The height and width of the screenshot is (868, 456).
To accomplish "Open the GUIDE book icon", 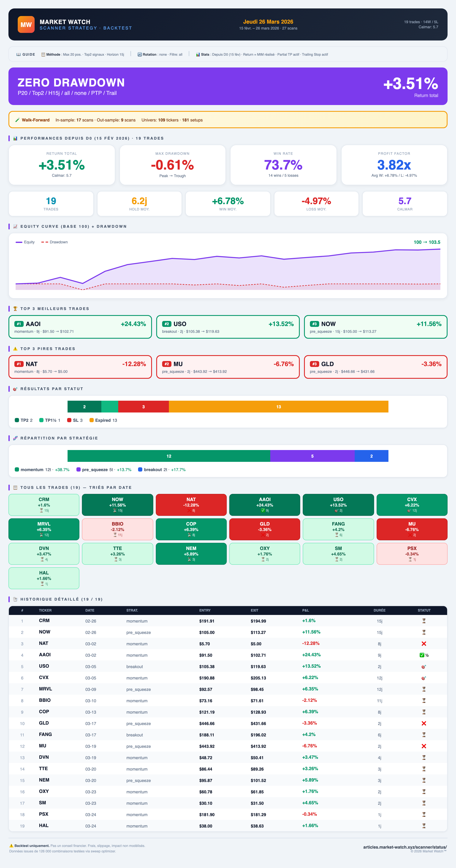I will [x=19, y=55].
